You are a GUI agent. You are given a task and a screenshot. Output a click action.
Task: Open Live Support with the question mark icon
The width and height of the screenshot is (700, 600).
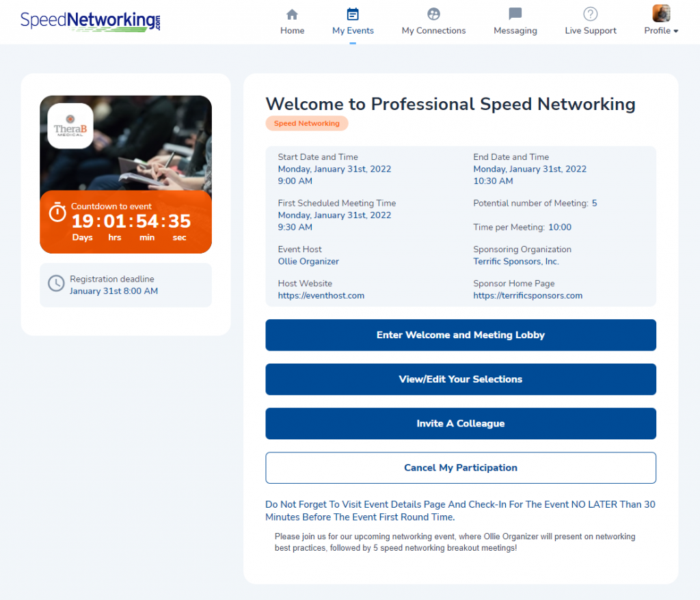pyautogui.click(x=590, y=13)
